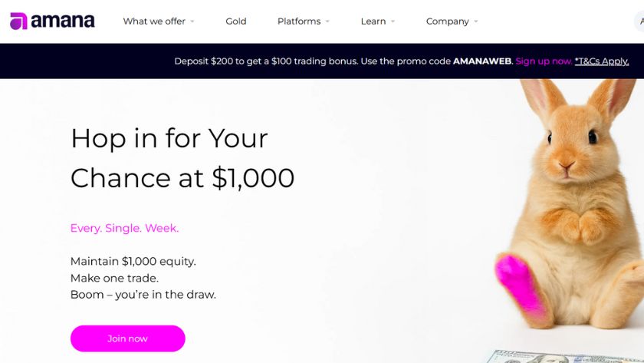Screen dimensions: 644x363
Task: Click the amana logo icon
Action: 18,21
